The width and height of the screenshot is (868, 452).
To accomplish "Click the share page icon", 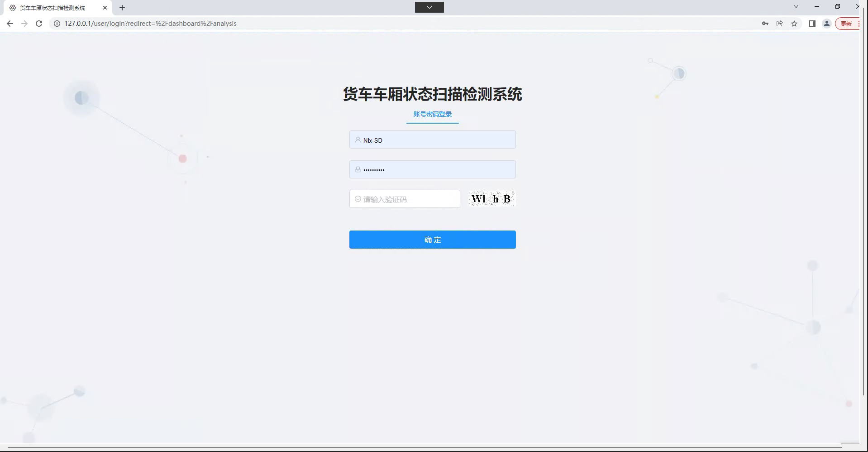I will coord(779,24).
